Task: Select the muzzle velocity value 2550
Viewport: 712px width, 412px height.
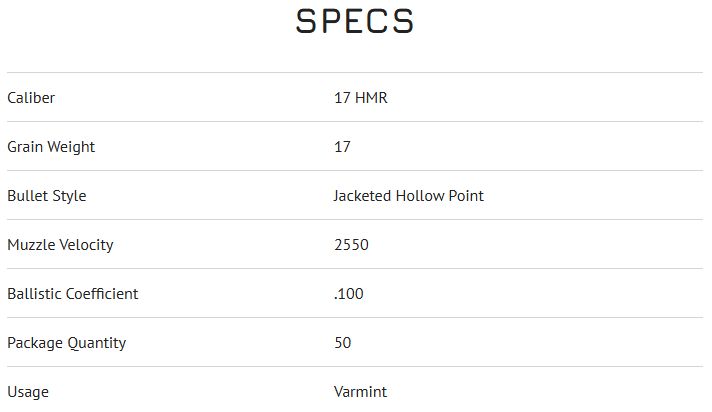Action: click(351, 245)
